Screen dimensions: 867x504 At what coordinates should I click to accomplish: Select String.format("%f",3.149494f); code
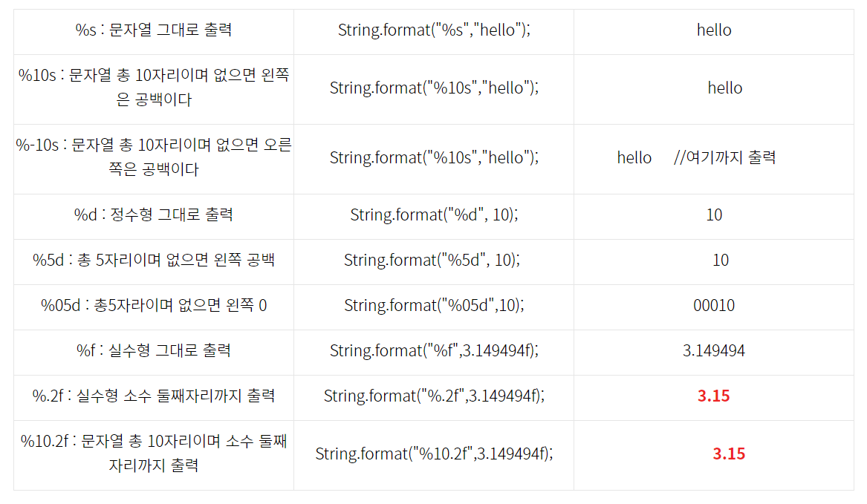point(434,350)
